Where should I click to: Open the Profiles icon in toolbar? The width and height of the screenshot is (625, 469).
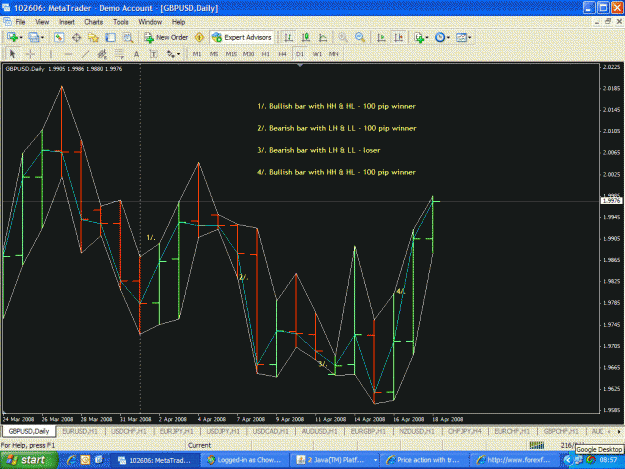[34, 37]
